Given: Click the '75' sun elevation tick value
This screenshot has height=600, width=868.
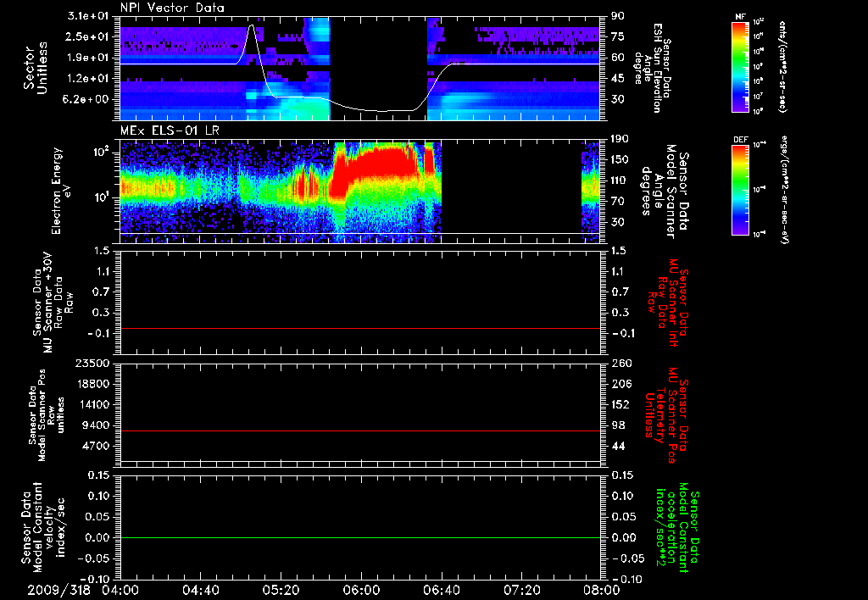Looking at the screenshot, I should coord(617,36).
